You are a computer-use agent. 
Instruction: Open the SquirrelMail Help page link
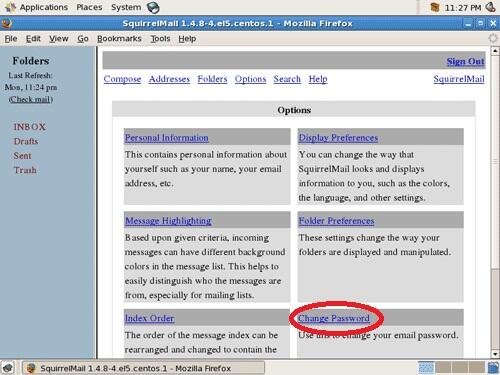coord(318,79)
